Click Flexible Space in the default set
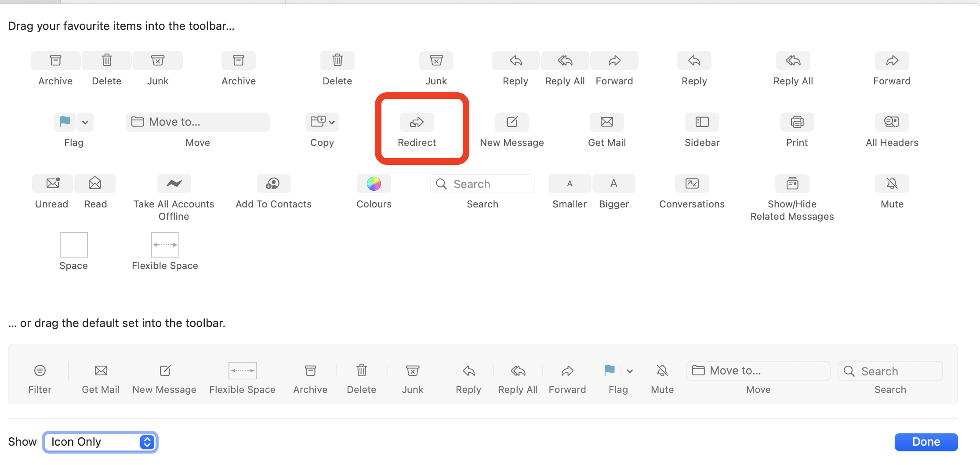Screen dimensions: 980x465 tap(243, 371)
